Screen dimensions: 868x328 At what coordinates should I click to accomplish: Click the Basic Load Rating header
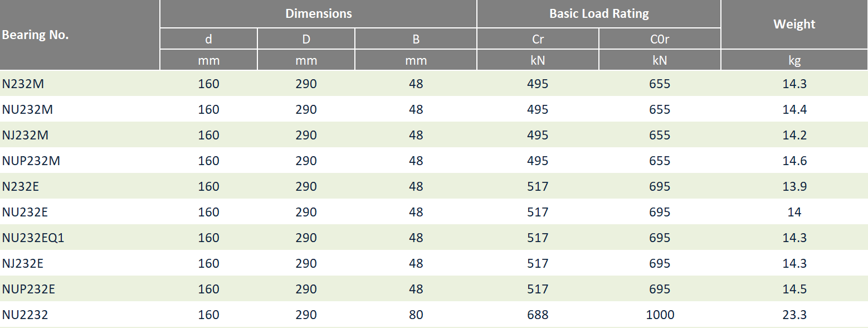pos(599,13)
